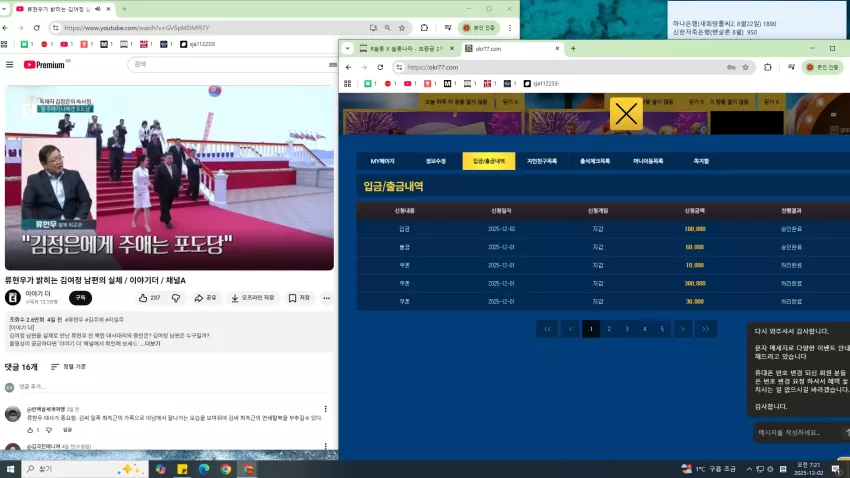
Task: Open extensions puzzle icon in YouTube window
Action: pos(424,28)
